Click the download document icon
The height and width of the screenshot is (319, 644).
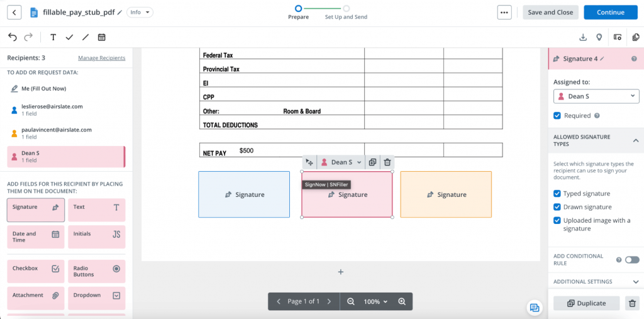[x=582, y=37]
